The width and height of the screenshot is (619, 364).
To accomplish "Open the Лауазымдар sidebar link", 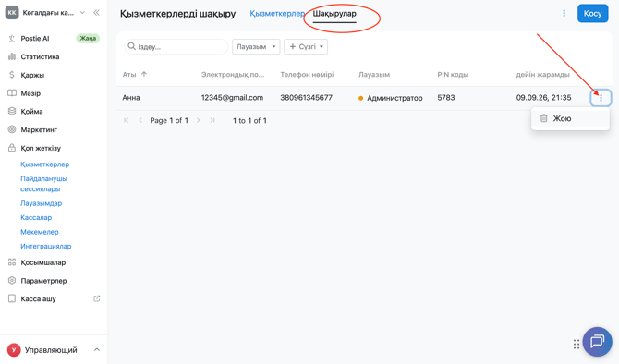I will click(41, 203).
